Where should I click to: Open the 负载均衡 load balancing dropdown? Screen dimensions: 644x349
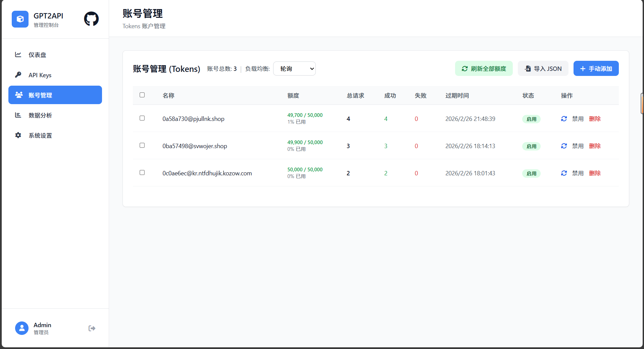pyautogui.click(x=294, y=68)
